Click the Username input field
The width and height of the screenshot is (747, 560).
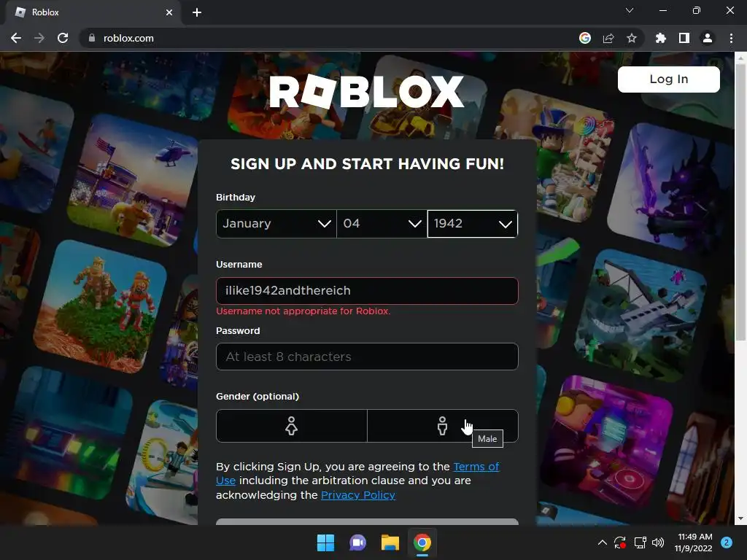pyautogui.click(x=367, y=291)
